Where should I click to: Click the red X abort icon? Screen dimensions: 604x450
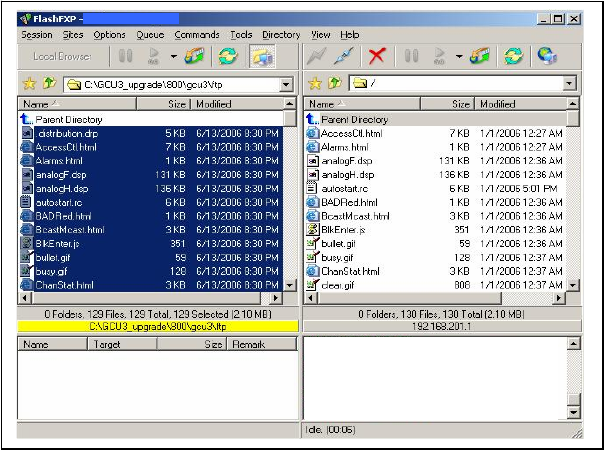pyautogui.click(x=377, y=56)
